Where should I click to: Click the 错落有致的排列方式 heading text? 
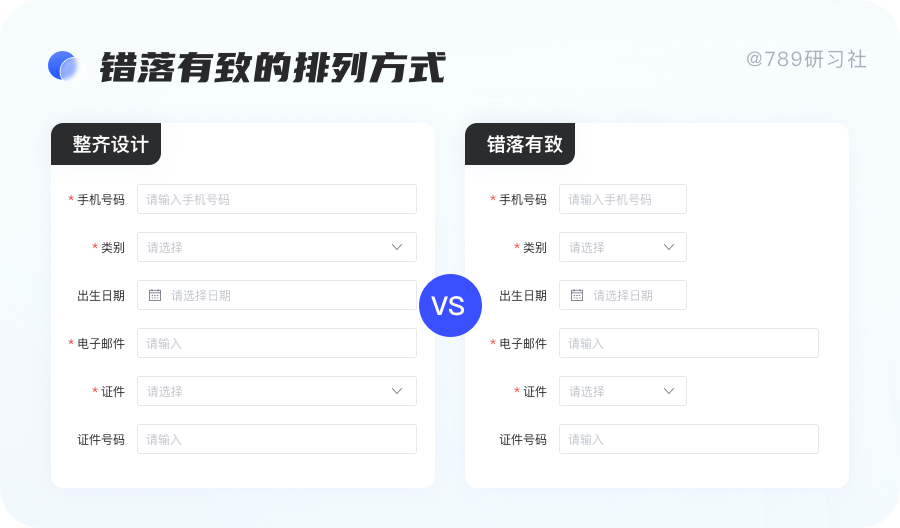click(272, 68)
